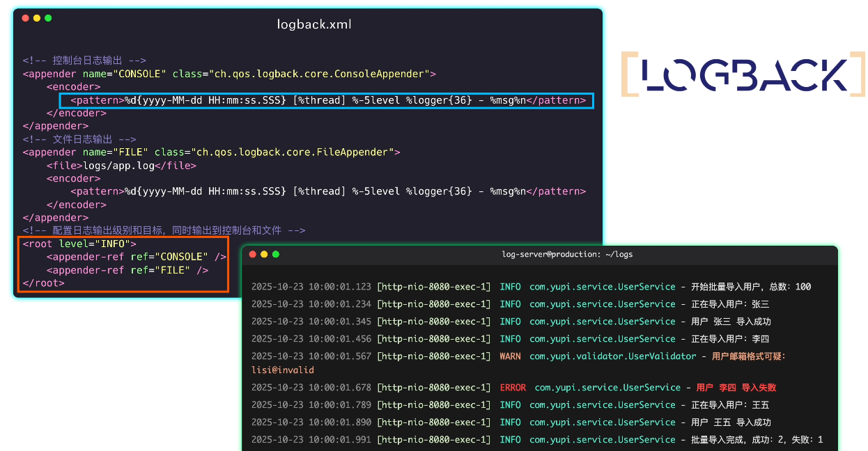Click the logback.xml window title
Screen dimensions: 868x451
[314, 24]
